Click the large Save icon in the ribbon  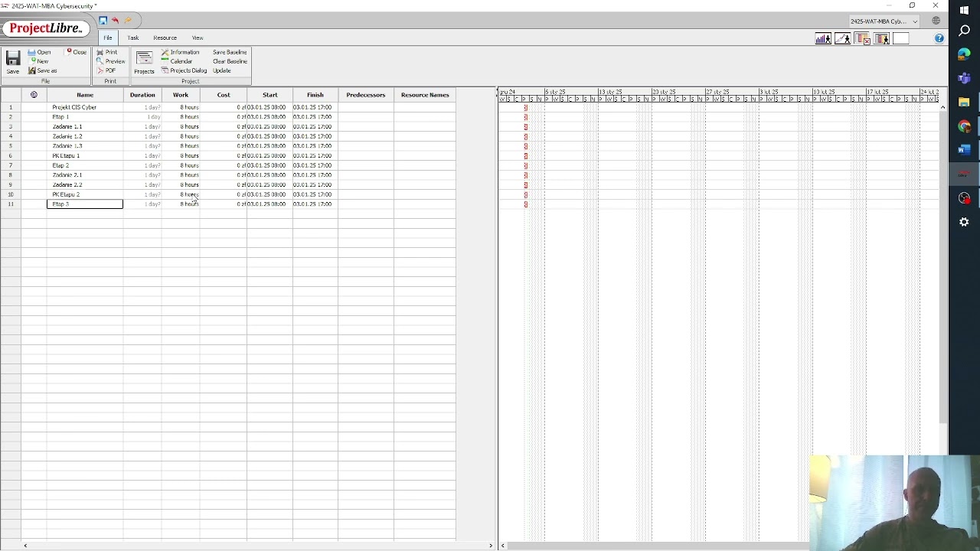pyautogui.click(x=13, y=61)
